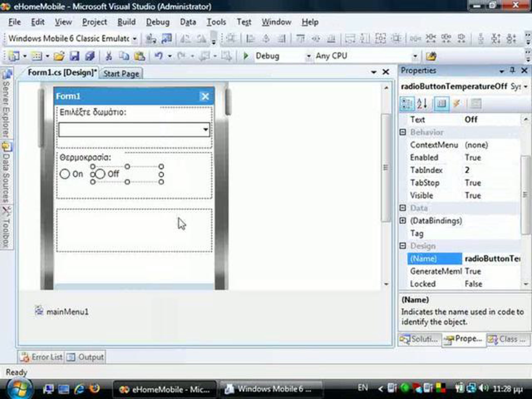Select the On radio button
This screenshot has width=532, height=399.
pos(65,174)
